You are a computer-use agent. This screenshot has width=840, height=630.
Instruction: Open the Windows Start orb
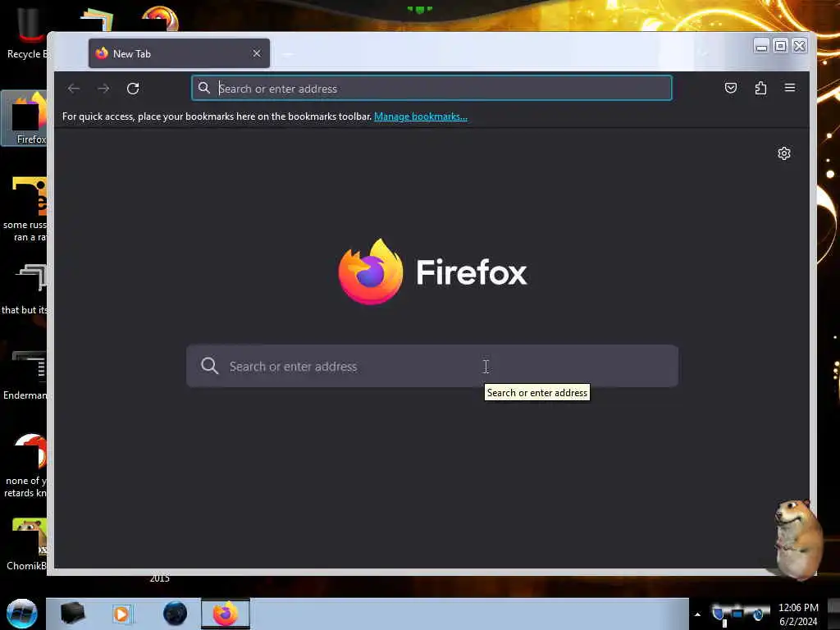click(21, 614)
